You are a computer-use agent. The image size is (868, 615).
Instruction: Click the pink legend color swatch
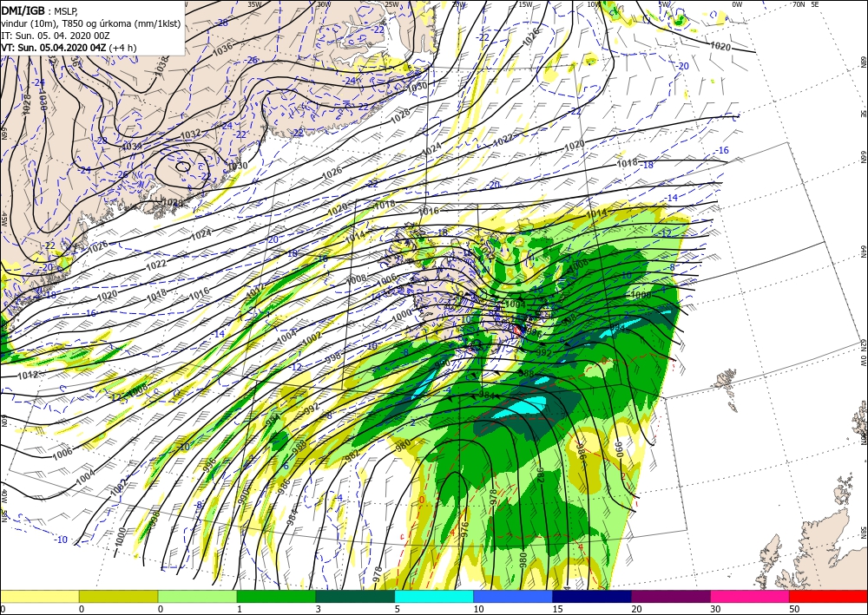pyautogui.click(x=750, y=596)
